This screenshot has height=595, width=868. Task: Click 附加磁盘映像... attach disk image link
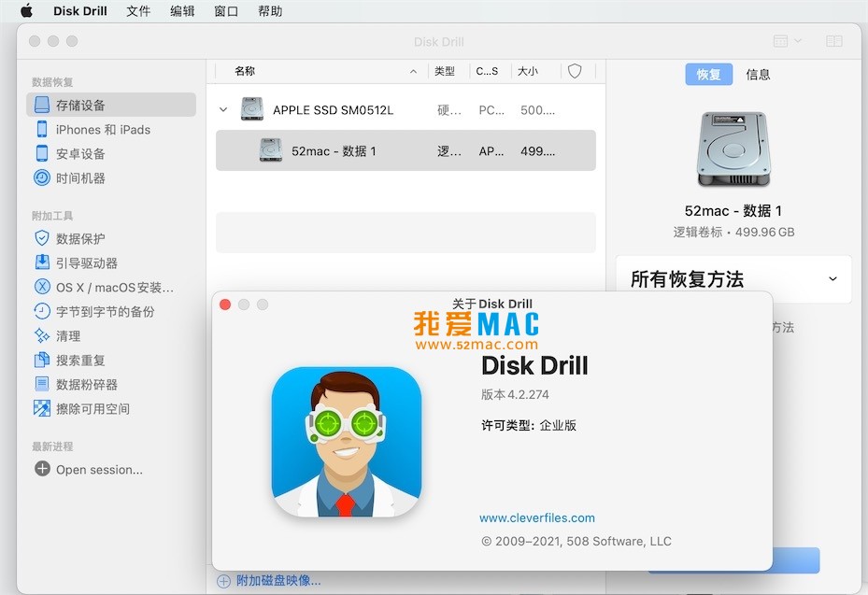click(278, 581)
